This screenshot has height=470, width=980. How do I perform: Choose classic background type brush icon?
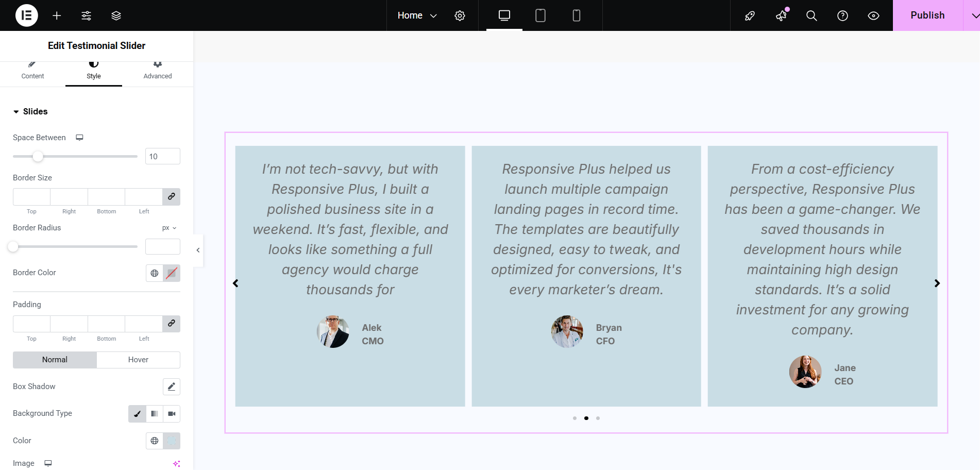click(x=137, y=414)
